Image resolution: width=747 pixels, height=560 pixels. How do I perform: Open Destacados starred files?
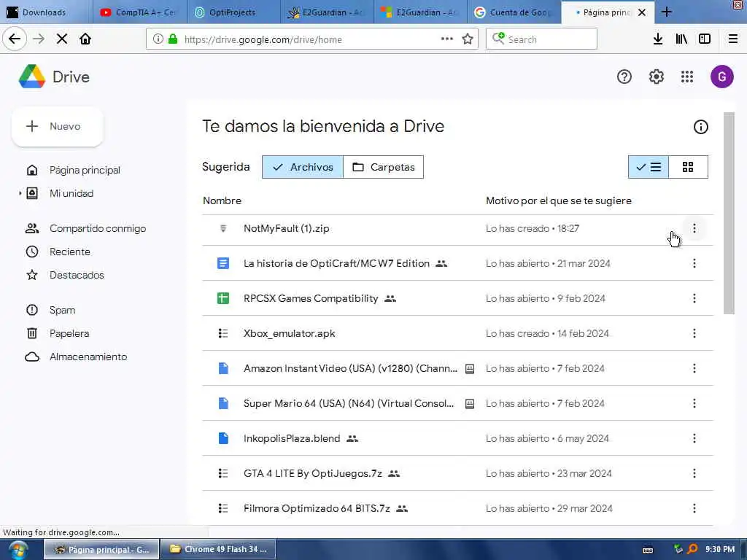click(76, 275)
